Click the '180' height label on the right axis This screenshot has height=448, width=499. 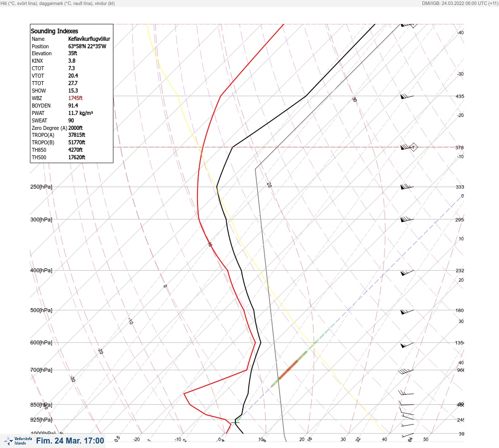click(460, 311)
